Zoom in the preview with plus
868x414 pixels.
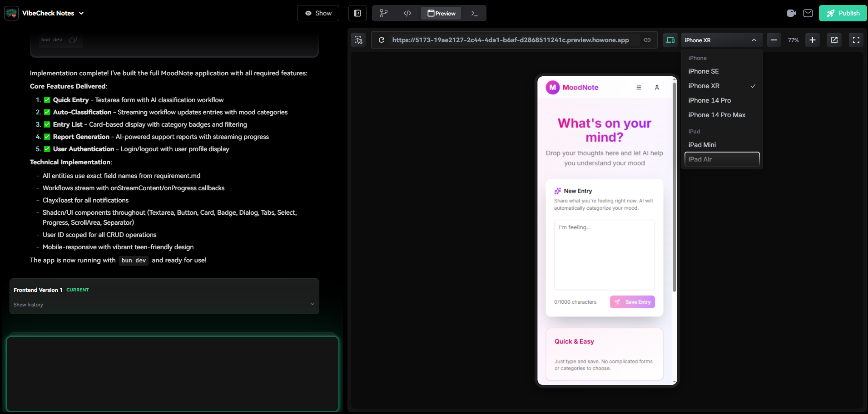(813, 40)
